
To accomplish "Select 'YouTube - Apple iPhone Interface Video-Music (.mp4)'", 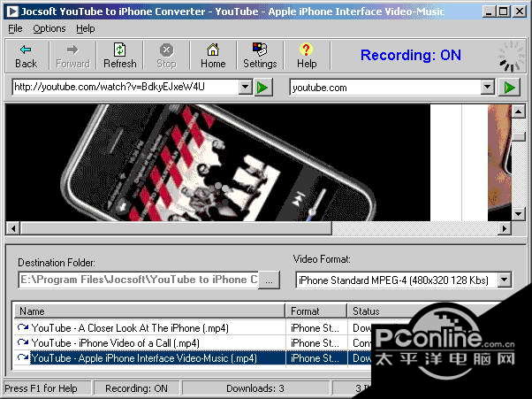I will 144,358.
